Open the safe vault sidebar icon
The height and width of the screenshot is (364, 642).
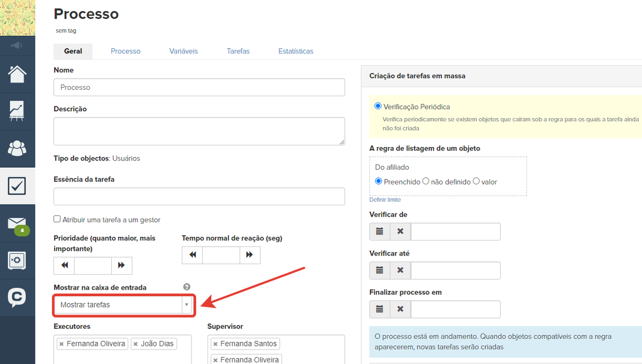(x=17, y=260)
